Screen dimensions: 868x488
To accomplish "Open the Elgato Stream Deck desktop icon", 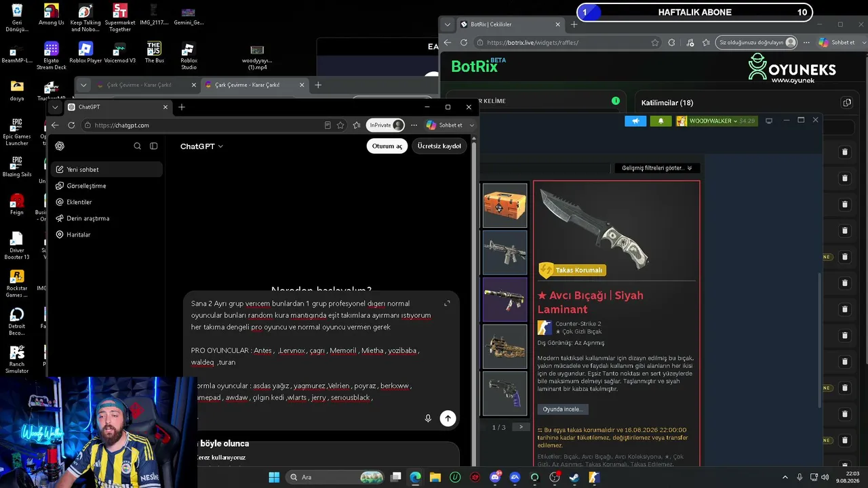I will [x=52, y=56].
